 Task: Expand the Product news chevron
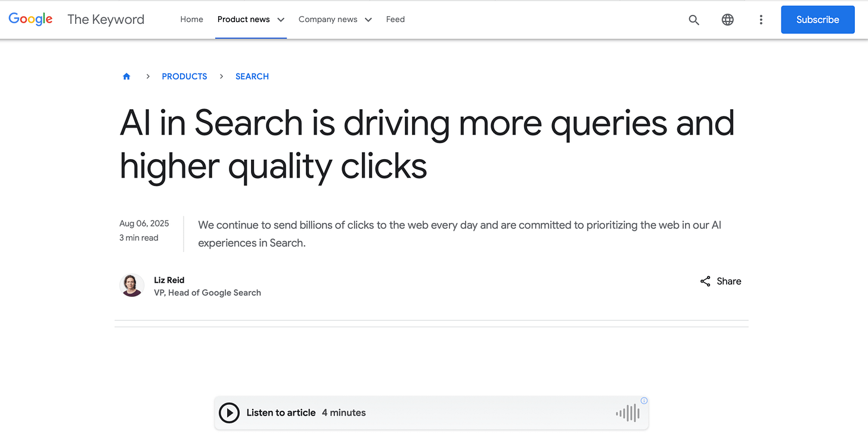point(281,20)
